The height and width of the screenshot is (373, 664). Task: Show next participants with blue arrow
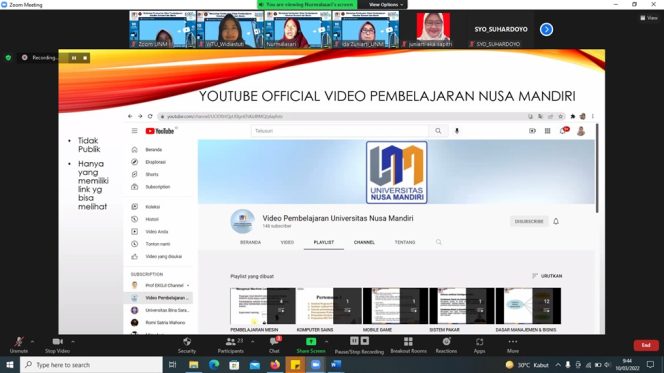[546, 29]
